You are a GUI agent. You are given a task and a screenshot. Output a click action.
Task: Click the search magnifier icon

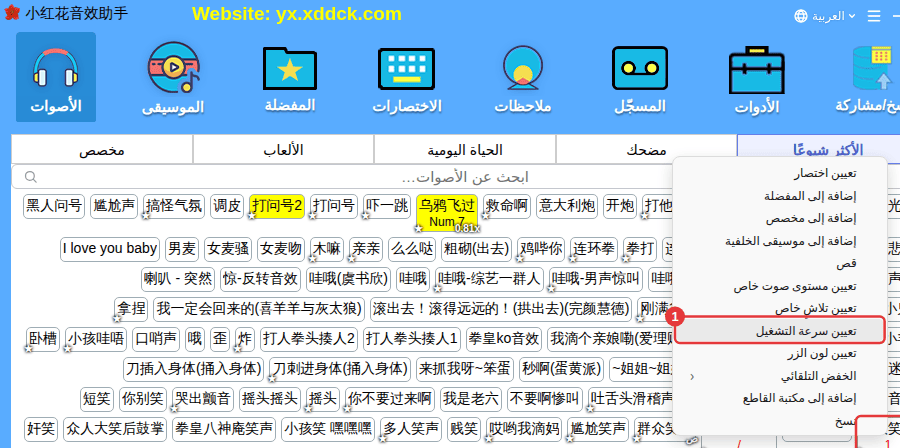coord(31,176)
